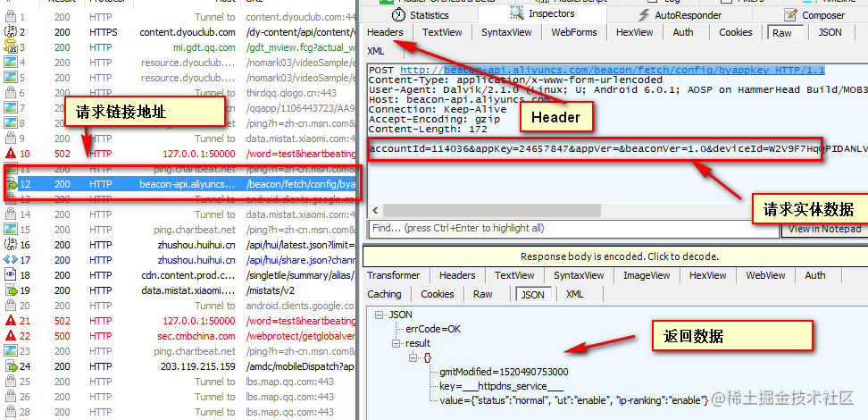Click the red warning icon of session 22
This screenshot has height=420, width=868.
(11, 336)
